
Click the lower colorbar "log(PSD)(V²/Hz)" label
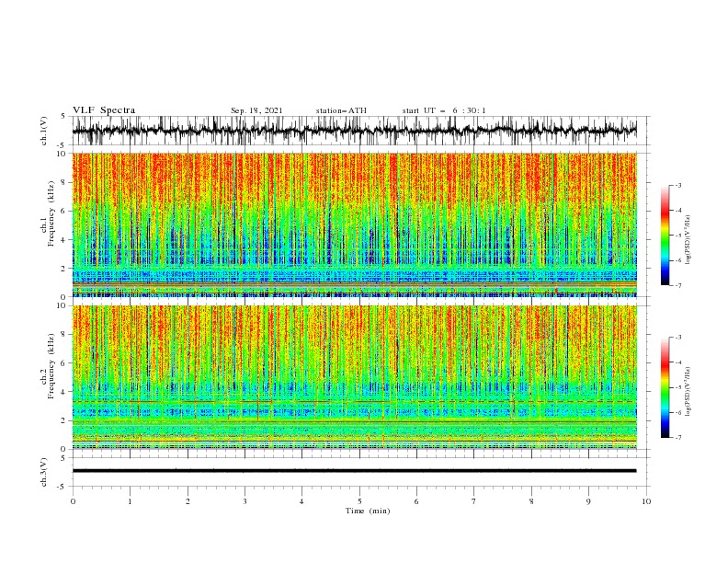tap(688, 391)
